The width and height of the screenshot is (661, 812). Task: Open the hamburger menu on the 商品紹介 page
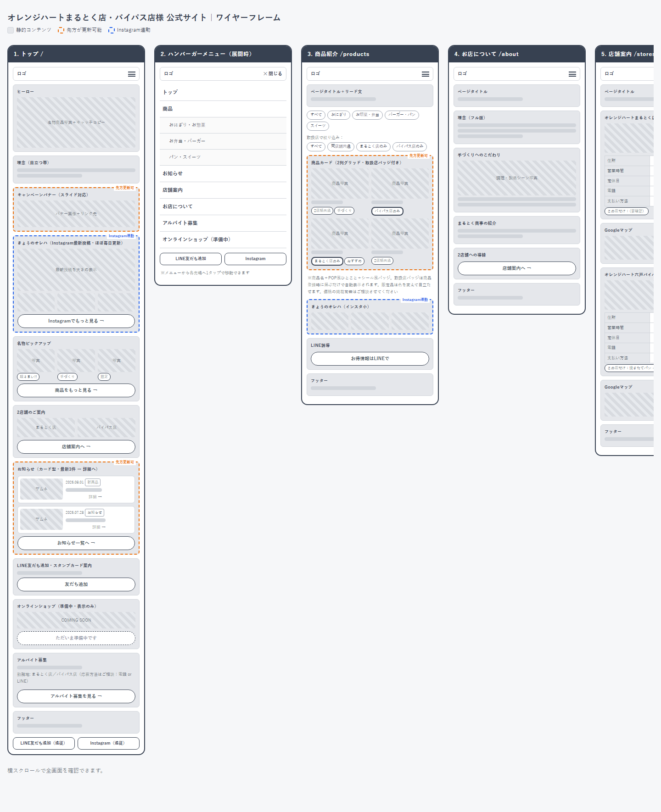pos(426,74)
